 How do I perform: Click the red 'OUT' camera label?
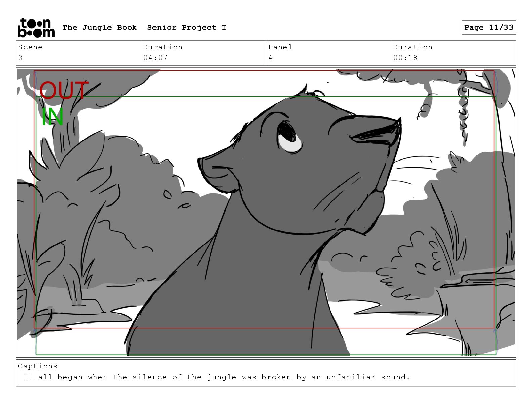point(64,90)
